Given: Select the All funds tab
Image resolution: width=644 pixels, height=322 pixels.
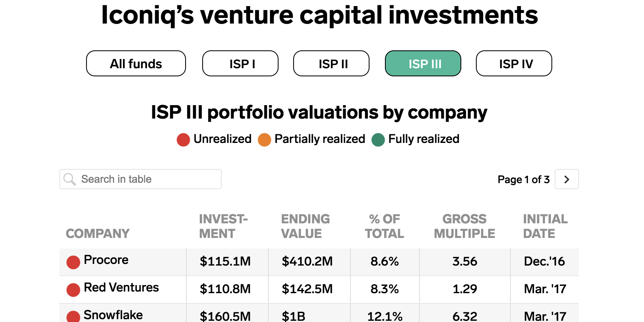Looking at the screenshot, I should tap(136, 63).
